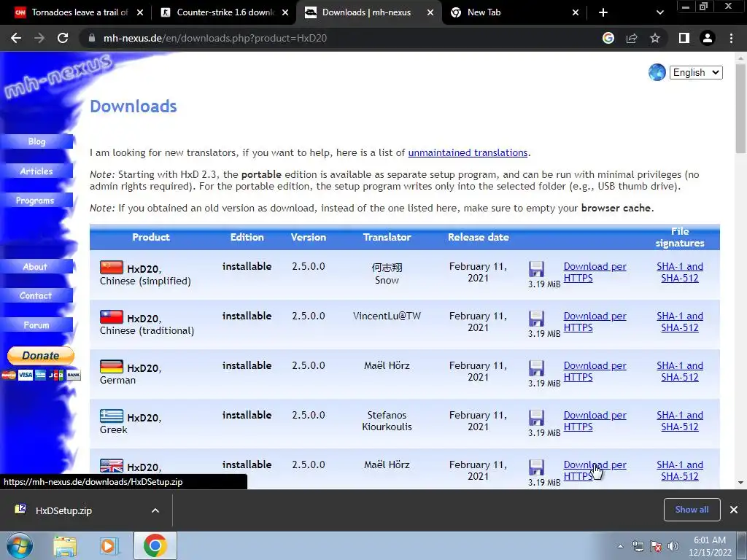Click the floppy disk icon in Greek row
Screen dimensions: 747x560
(x=536, y=418)
